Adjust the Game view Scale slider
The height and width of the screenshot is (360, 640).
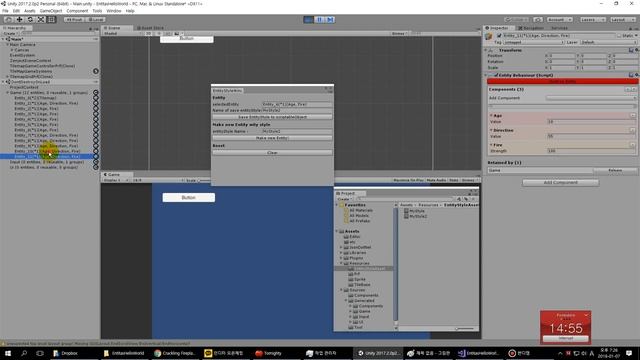click(x=204, y=180)
